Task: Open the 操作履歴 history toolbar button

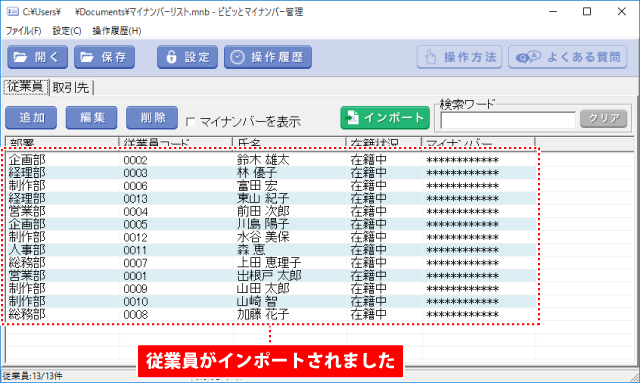Action: [x=268, y=57]
